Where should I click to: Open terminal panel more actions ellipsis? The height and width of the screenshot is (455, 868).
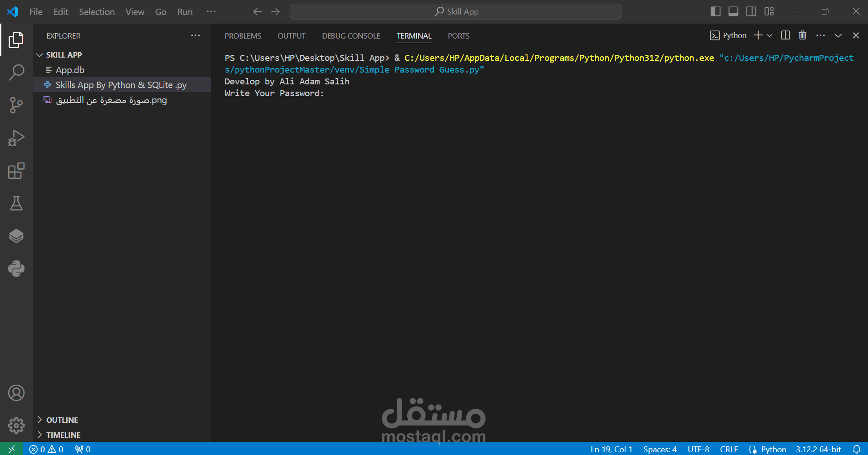coord(820,35)
